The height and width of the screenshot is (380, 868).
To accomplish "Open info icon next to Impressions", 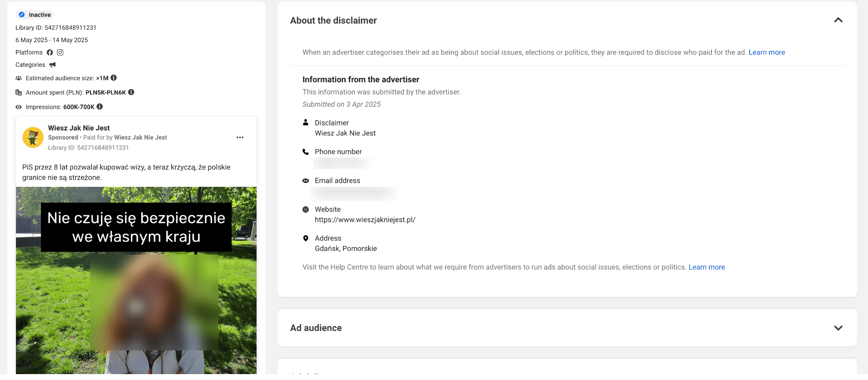I will [x=100, y=106].
